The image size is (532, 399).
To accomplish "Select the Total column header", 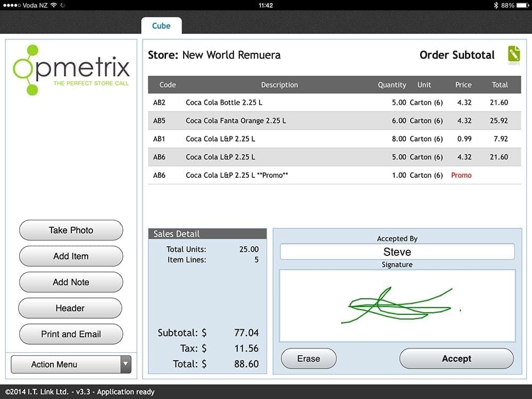I will pos(500,85).
